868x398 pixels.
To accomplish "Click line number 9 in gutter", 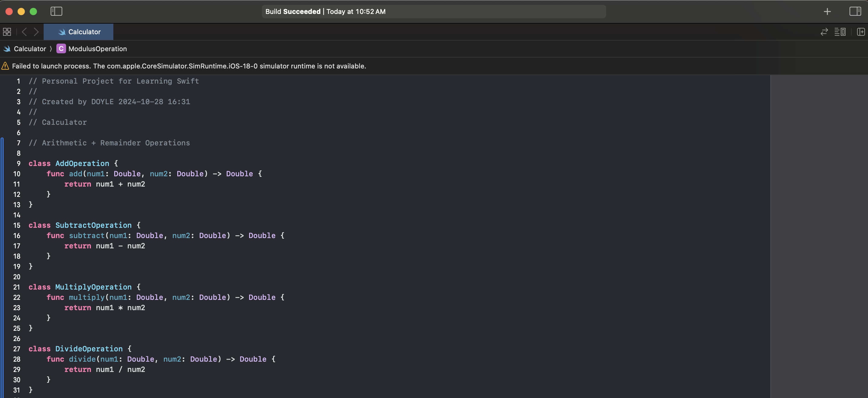I will point(18,164).
